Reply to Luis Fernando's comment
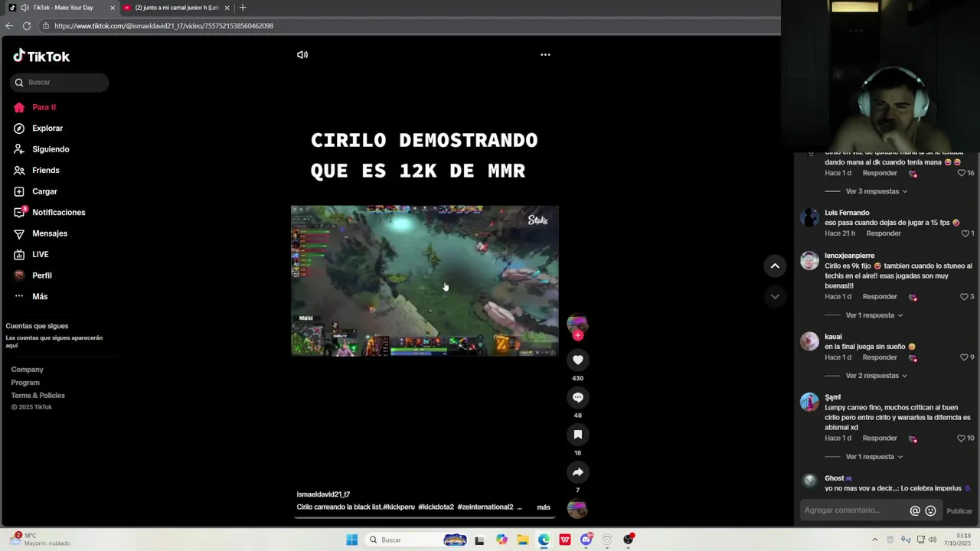This screenshot has height=551, width=980. (884, 233)
